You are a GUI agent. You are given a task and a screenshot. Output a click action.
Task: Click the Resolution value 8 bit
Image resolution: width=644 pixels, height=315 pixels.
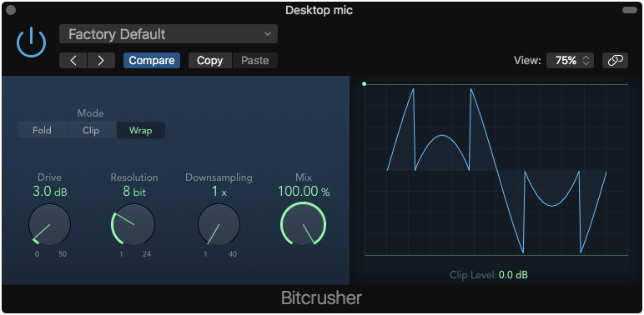point(134,192)
